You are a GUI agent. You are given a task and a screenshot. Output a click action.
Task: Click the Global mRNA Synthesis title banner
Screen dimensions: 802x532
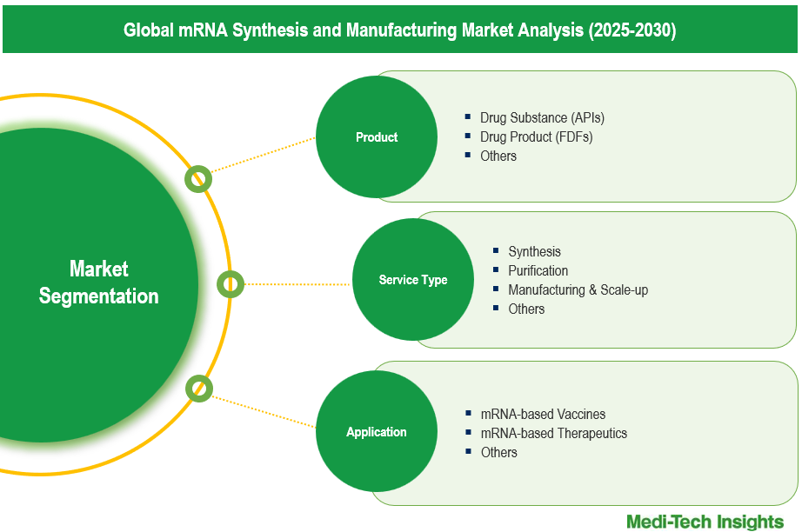400,30
